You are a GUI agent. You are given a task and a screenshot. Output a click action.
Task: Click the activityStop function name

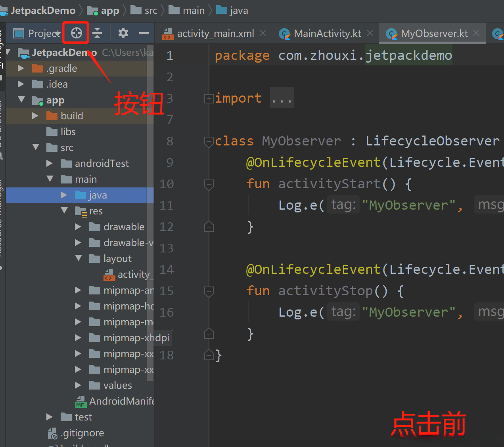click(x=325, y=291)
